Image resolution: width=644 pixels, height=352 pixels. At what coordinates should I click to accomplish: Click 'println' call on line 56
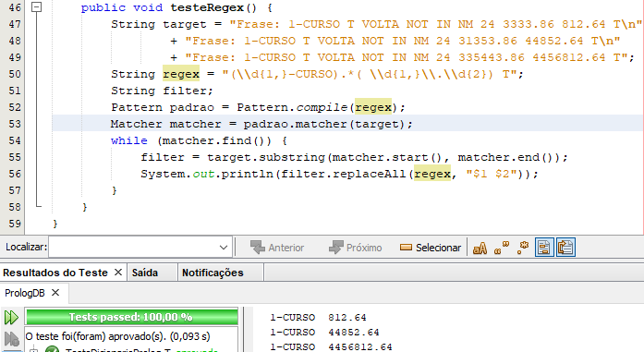(248, 174)
